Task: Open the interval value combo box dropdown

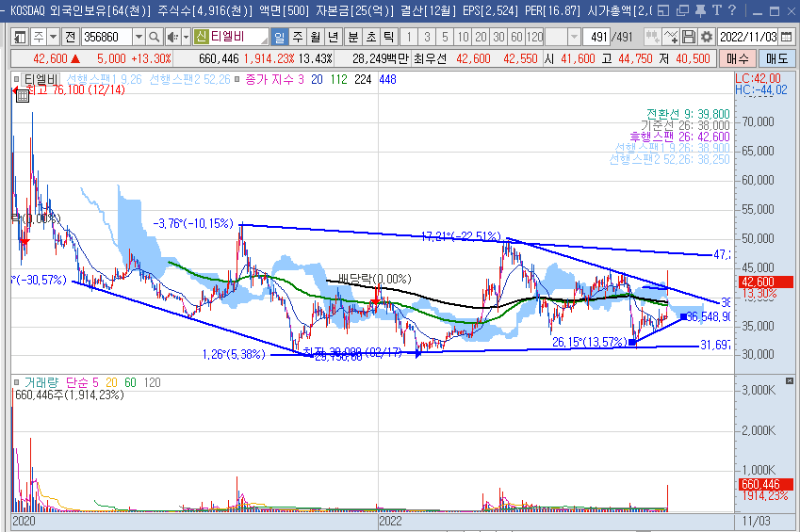Action: (x=575, y=37)
